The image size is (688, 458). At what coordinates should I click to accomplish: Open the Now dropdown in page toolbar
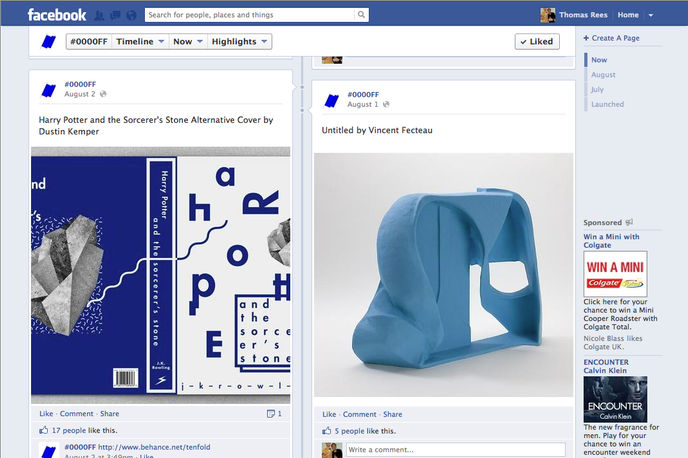point(187,42)
